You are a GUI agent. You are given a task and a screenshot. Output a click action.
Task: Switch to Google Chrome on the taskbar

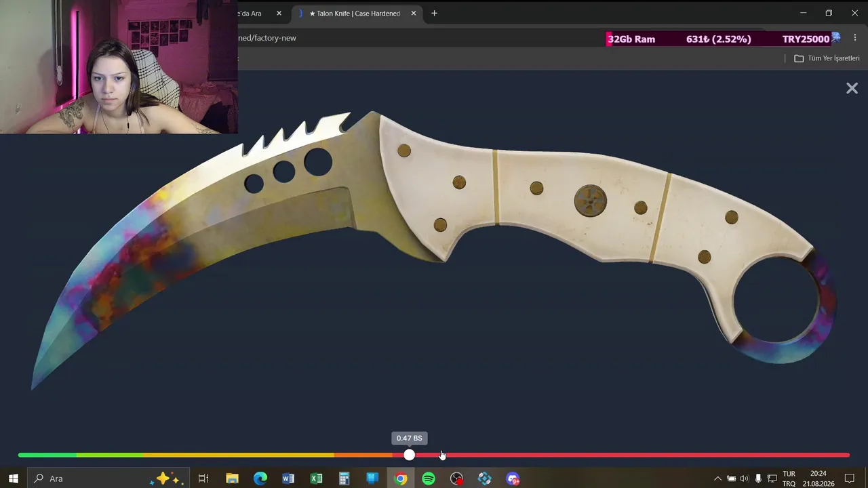point(401,479)
